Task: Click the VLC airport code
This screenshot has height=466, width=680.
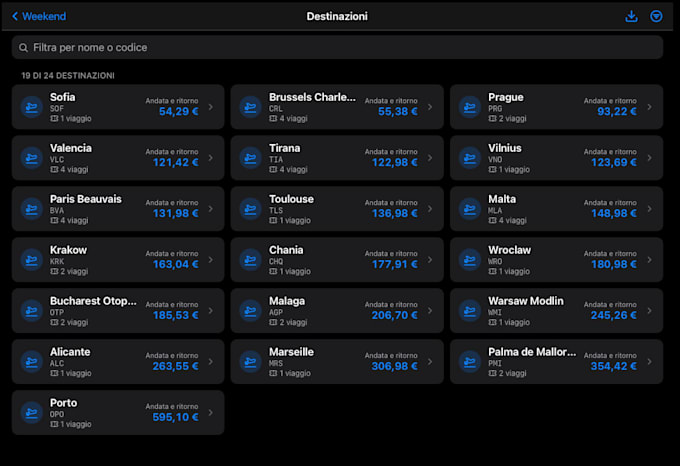Action: point(57,160)
